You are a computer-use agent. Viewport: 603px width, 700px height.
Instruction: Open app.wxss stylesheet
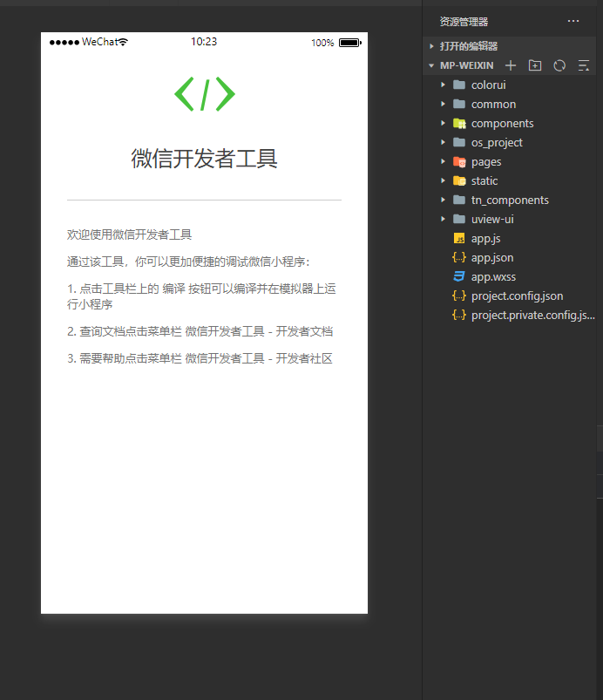coord(493,277)
